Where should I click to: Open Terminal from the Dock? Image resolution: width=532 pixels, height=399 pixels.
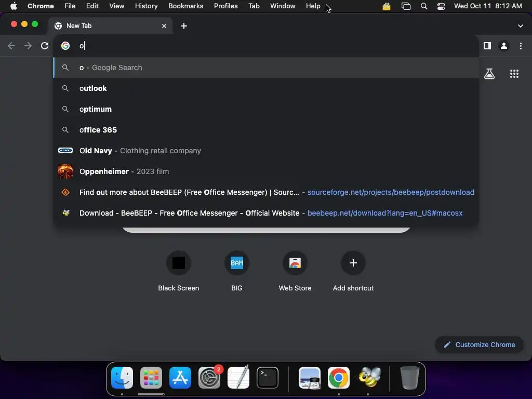point(268,378)
